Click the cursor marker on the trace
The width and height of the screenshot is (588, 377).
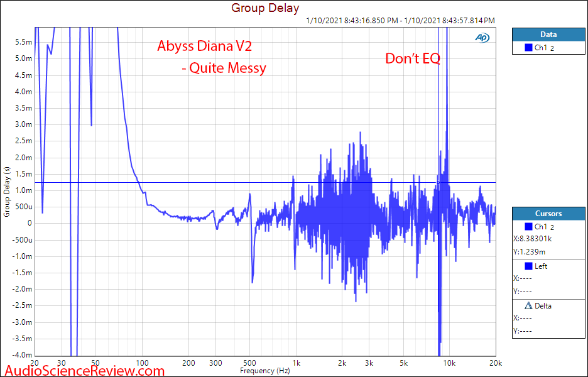click(438, 183)
